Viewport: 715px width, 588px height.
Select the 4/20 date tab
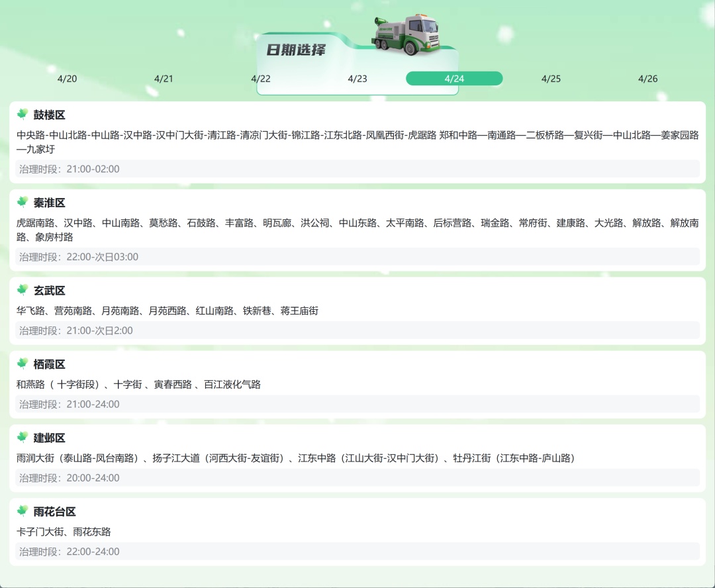coord(68,78)
